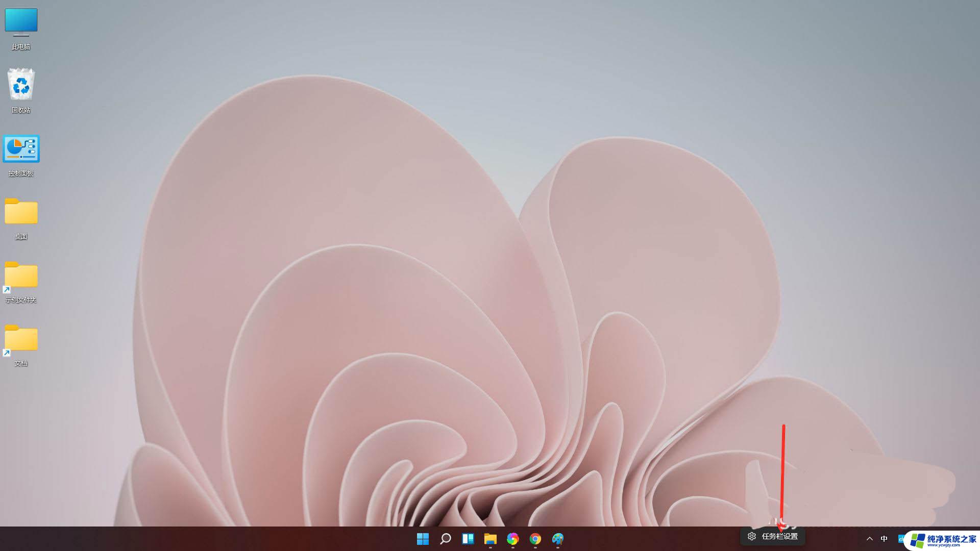Select 此电脑 desktop icon
980x551 pixels.
click(x=21, y=29)
